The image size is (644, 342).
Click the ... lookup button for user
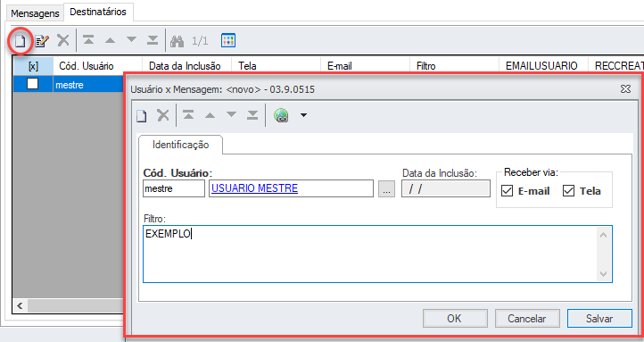point(386,189)
